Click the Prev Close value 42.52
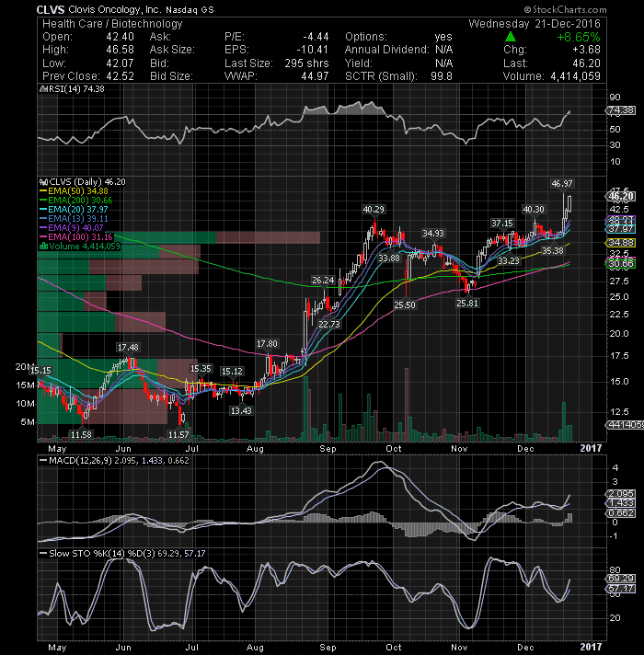 [x=120, y=76]
